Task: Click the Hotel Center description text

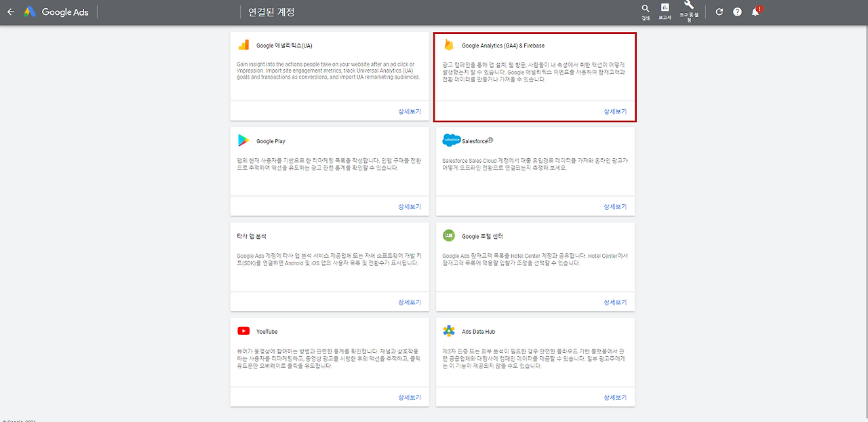Action: coord(535,259)
